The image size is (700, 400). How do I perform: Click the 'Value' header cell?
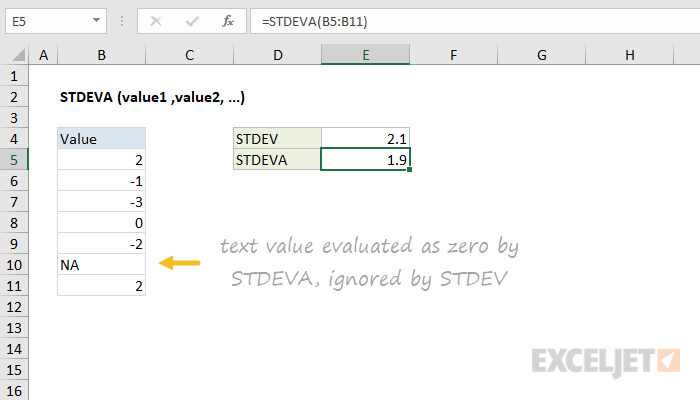(101, 139)
